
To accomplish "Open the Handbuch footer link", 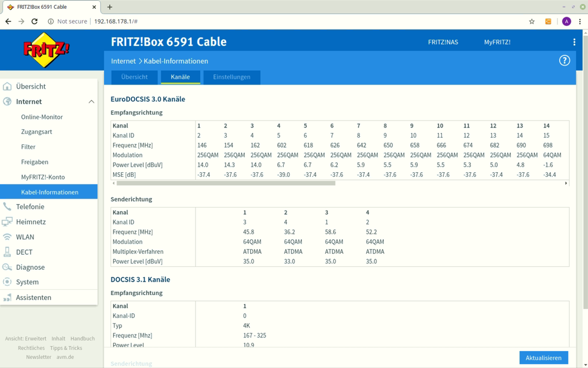I will coord(82,339).
